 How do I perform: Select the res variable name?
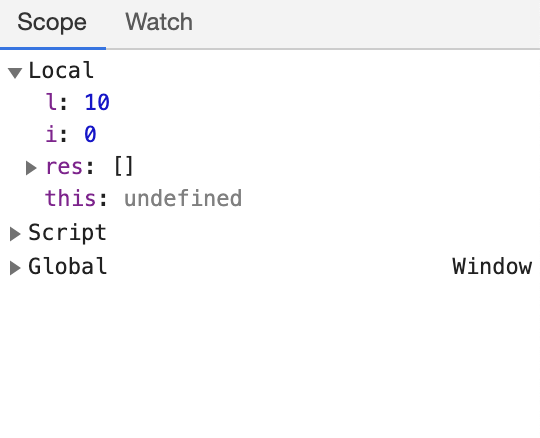[x=64, y=167]
